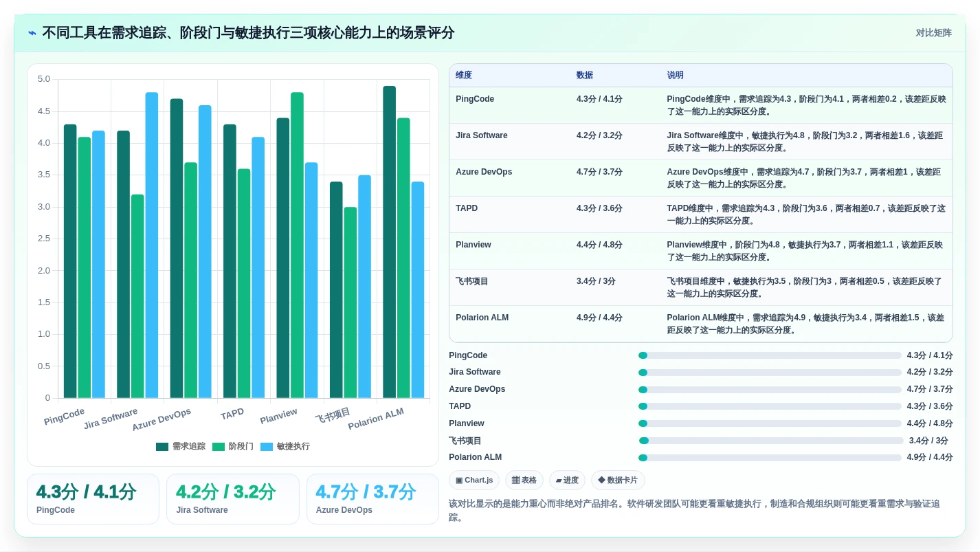980x552 pixels.
Task: Click the PingCode 需求追踪 bar in chart
Action: tap(70, 261)
